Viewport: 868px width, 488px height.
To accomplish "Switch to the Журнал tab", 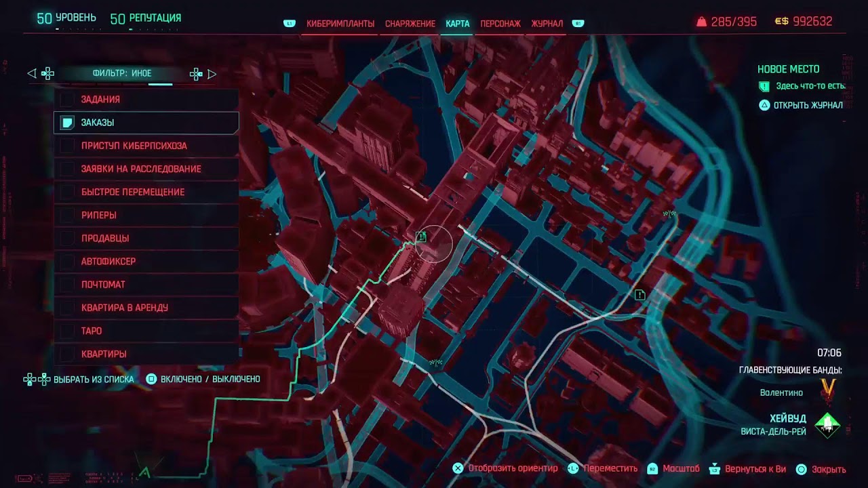I will tap(547, 24).
